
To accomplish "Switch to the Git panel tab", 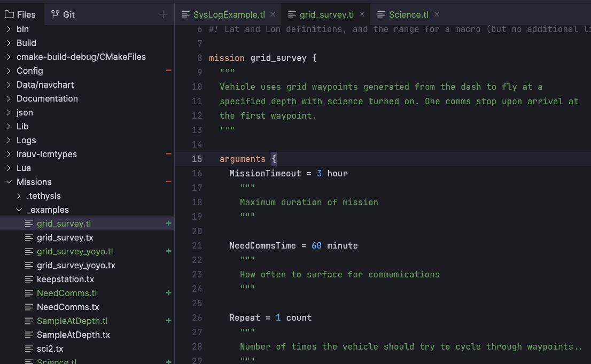I will [x=63, y=14].
